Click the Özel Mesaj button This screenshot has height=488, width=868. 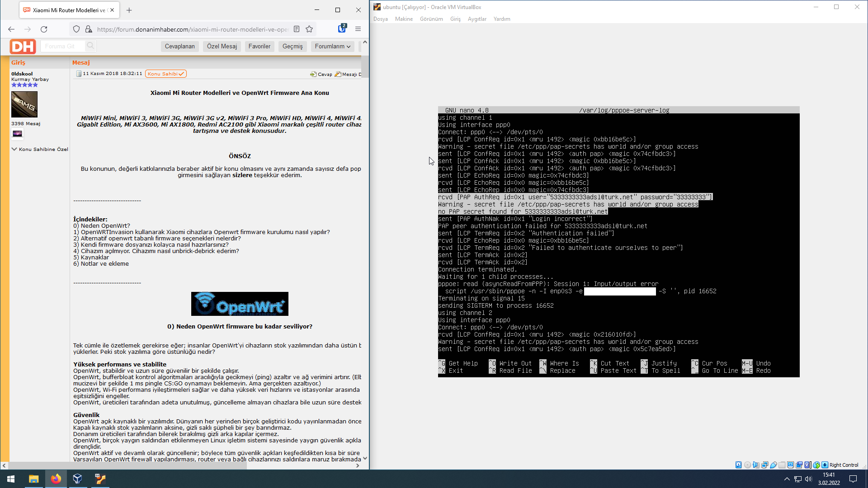click(222, 46)
